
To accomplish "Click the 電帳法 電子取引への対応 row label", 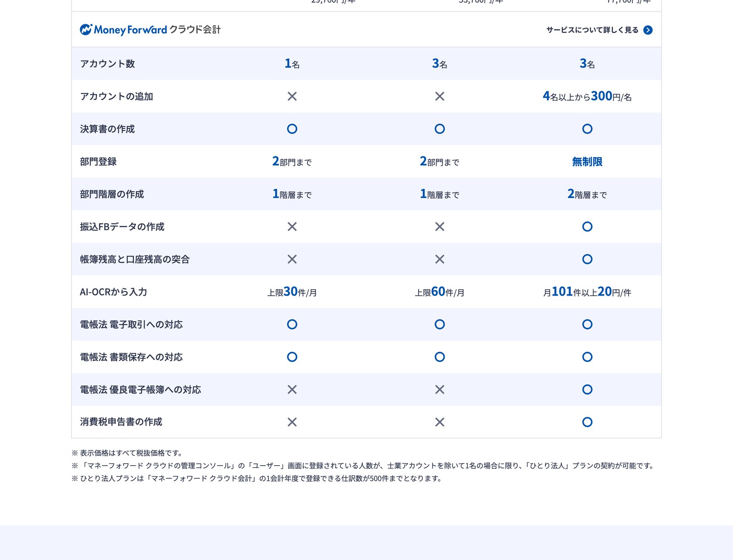I will (131, 324).
